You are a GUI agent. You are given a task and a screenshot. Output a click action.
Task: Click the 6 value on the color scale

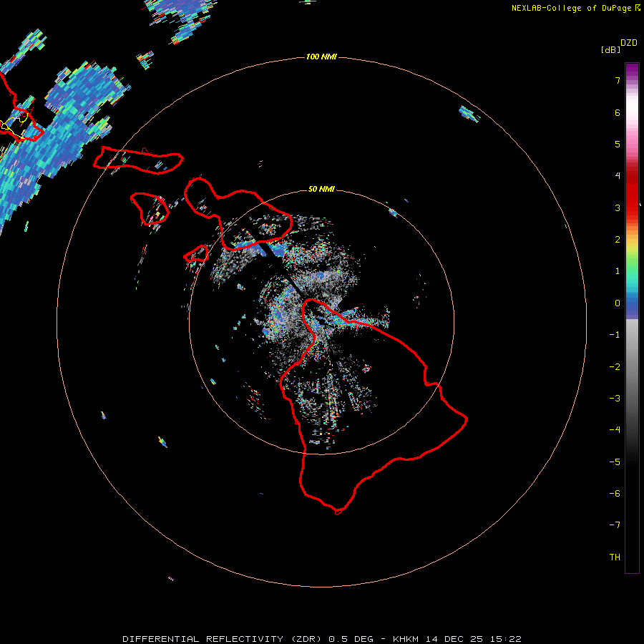pos(618,112)
